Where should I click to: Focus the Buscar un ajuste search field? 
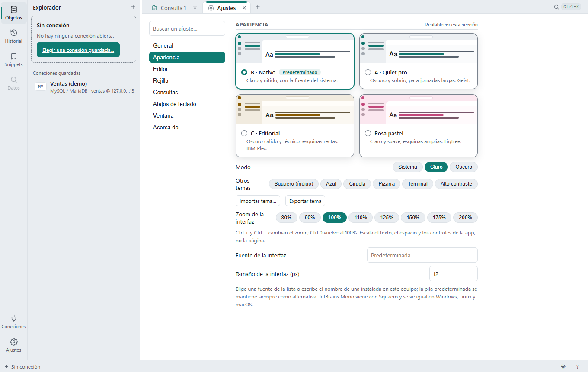pyautogui.click(x=187, y=29)
